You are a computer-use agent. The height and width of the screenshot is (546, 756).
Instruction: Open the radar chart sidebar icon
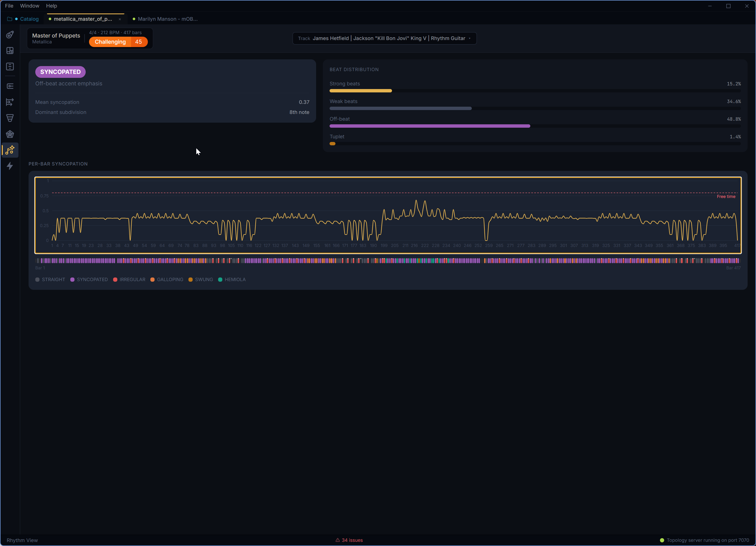[x=10, y=134]
